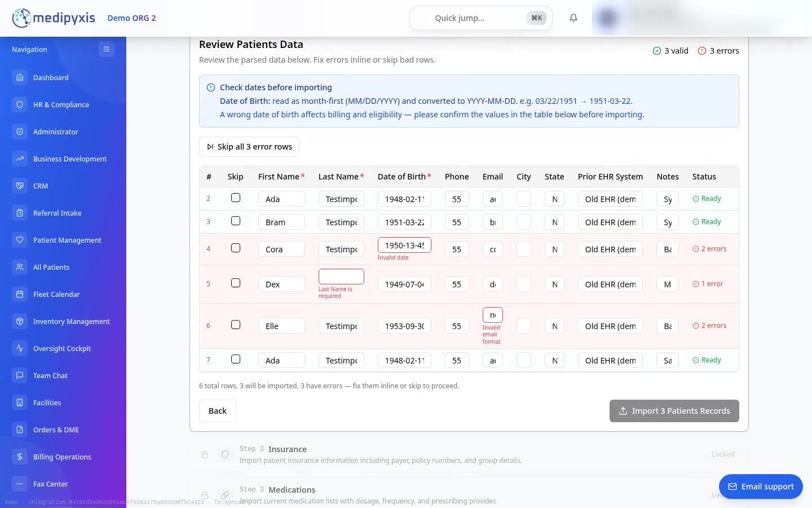Click the Team Chat bubble icon

click(20, 375)
